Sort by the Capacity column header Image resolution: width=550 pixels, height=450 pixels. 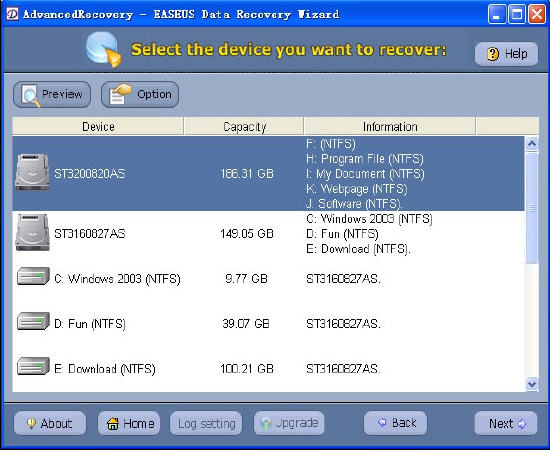244,126
